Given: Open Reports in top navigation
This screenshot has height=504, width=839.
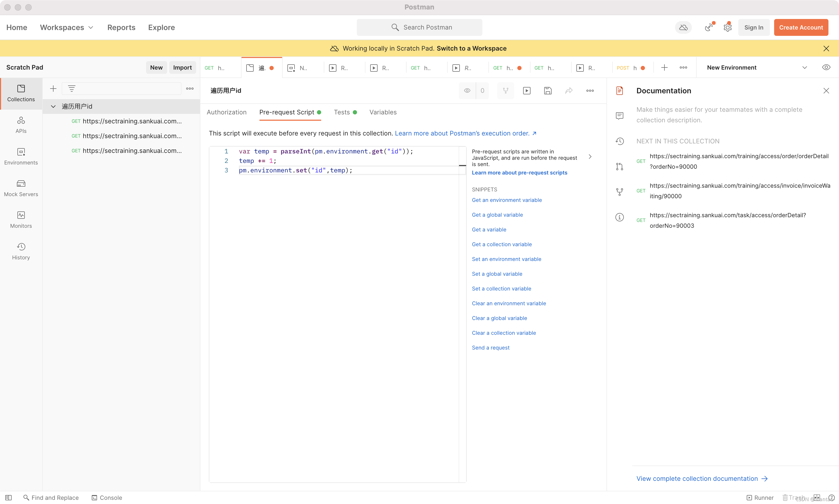Looking at the screenshot, I should pyautogui.click(x=121, y=27).
